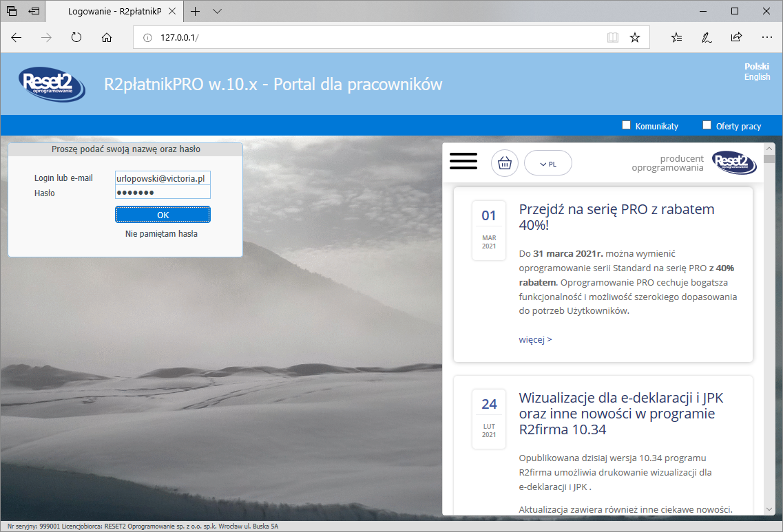Screen dimensions: 783x532
Task: Go to the browser Home page icon
Action: [x=107, y=37]
